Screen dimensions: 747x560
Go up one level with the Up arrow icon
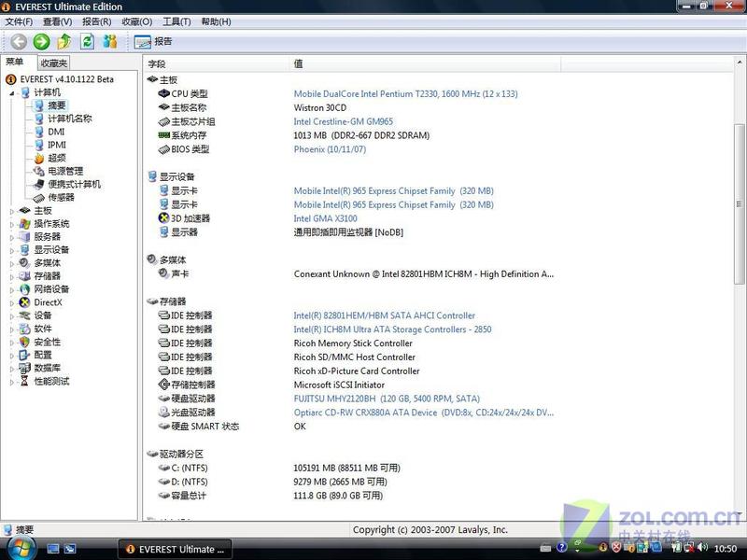click(x=64, y=42)
